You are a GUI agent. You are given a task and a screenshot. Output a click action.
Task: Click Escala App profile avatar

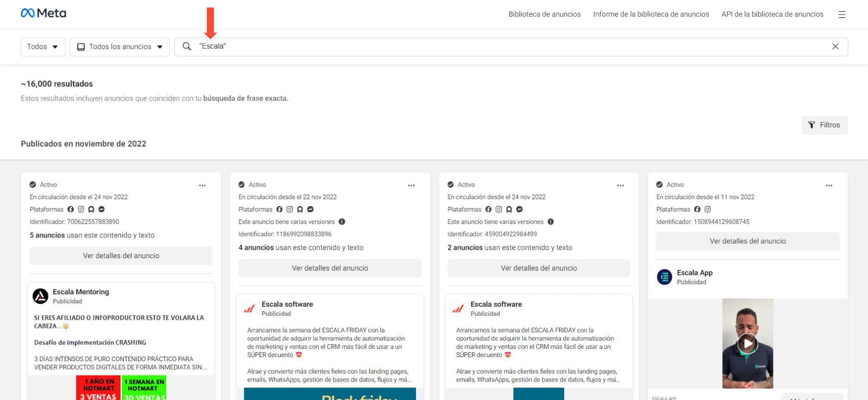point(664,277)
